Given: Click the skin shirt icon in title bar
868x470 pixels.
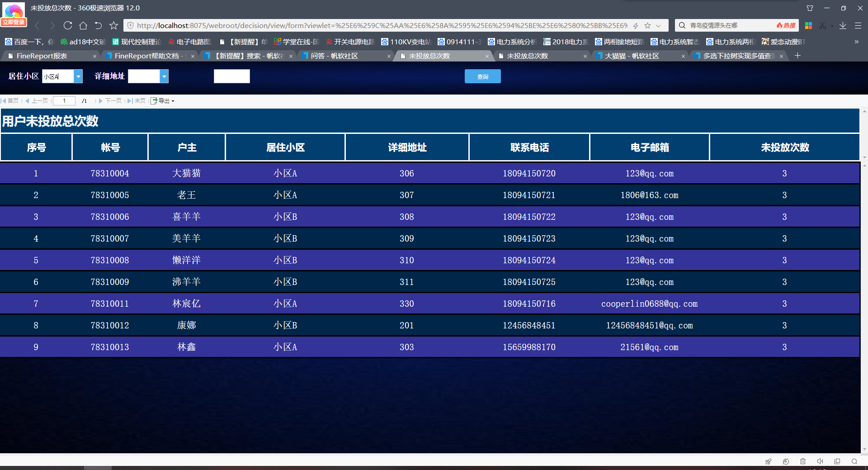Looking at the screenshot, I should (x=810, y=8).
